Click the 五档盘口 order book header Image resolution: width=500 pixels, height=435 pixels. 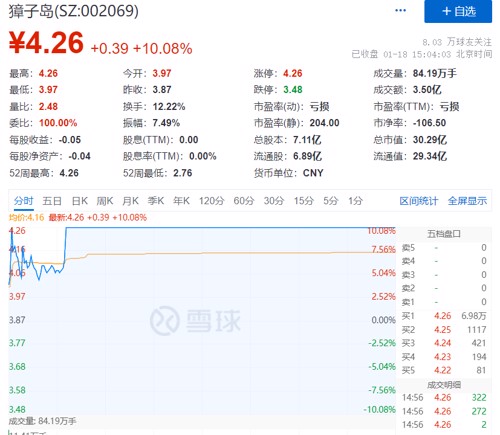444,234
